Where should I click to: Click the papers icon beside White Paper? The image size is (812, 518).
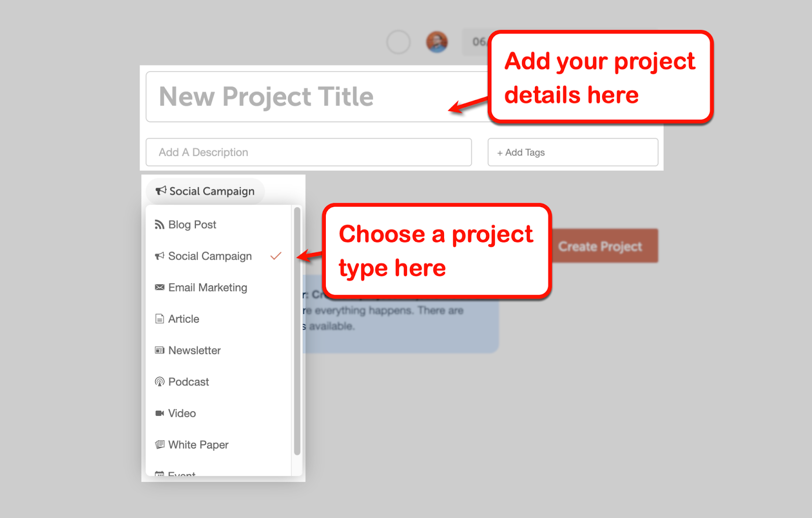[159, 445]
